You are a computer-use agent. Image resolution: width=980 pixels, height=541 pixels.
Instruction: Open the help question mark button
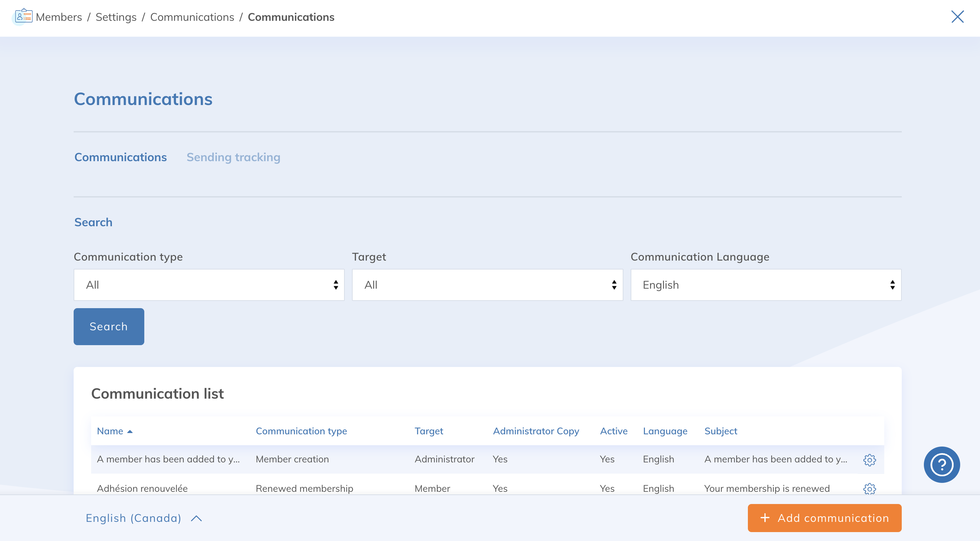click(942, 464)
